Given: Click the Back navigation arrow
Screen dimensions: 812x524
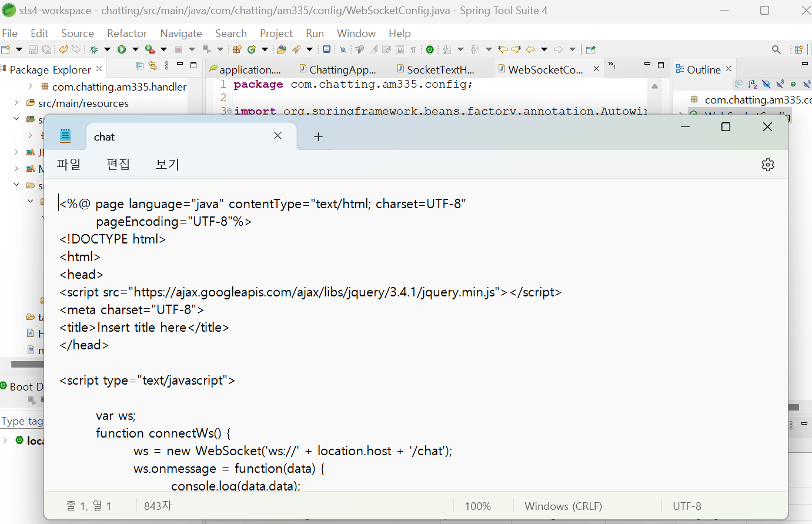Looking at the screenshot, I should (530, 49).
